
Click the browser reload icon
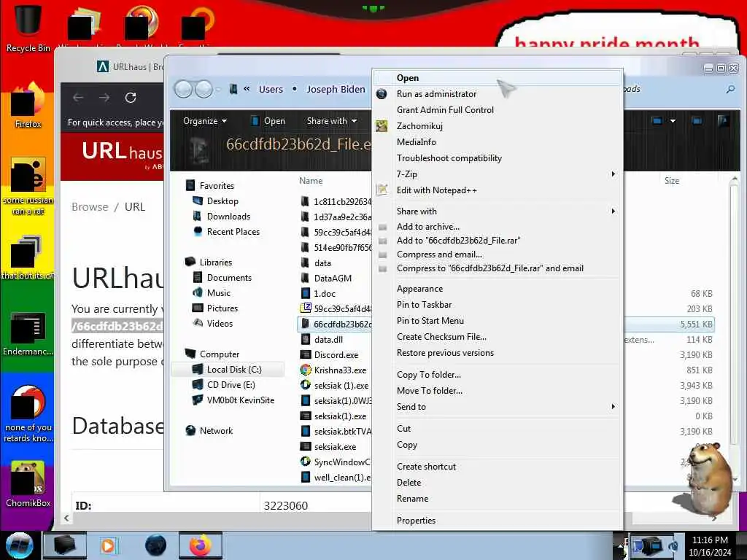[131, 98]
